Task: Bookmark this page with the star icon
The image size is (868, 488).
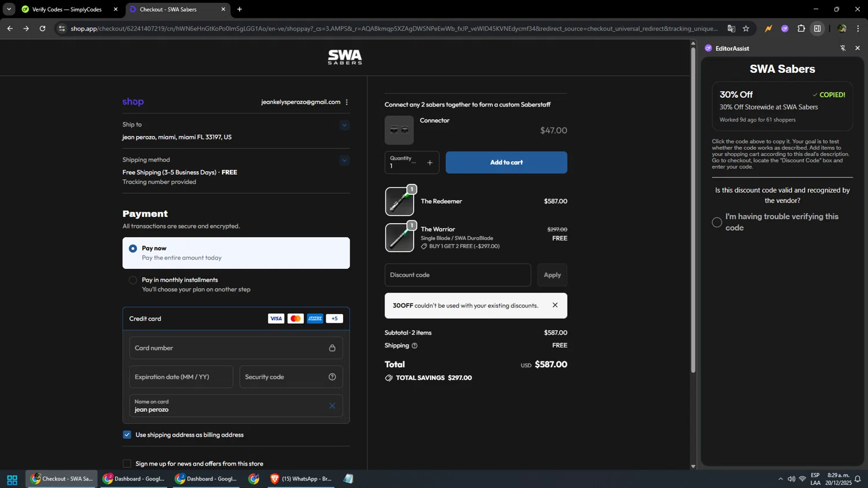Action: (x=746, y=28)
